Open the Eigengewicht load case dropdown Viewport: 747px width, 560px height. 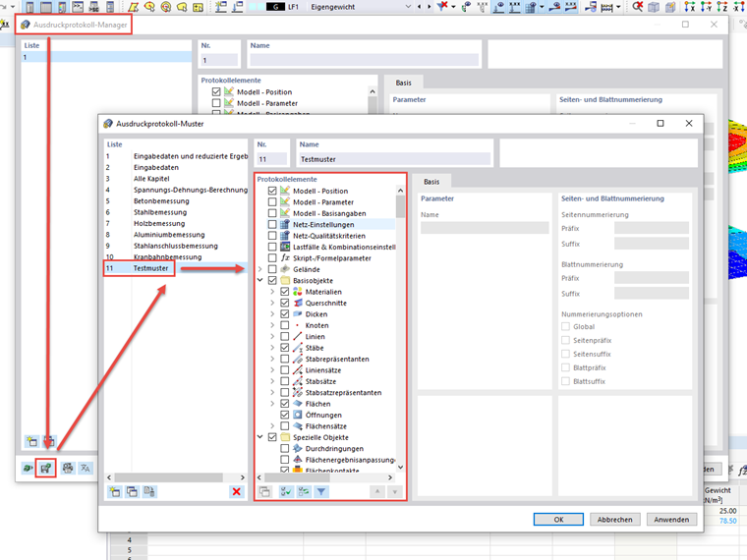point(408,7)
